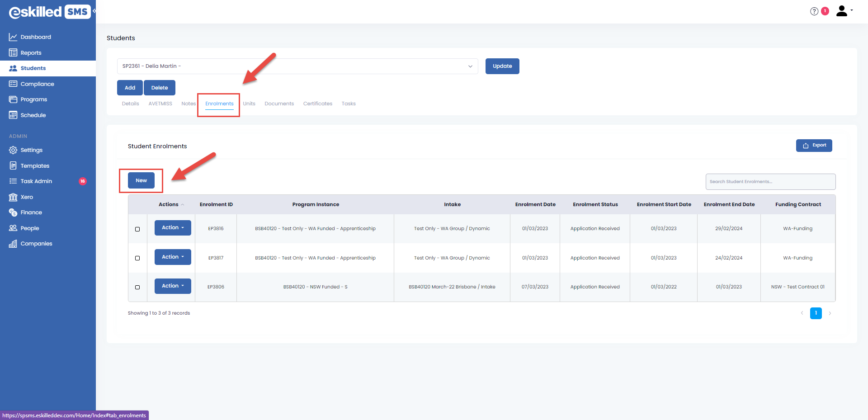Open the help question mark icon

click(814, 11)
